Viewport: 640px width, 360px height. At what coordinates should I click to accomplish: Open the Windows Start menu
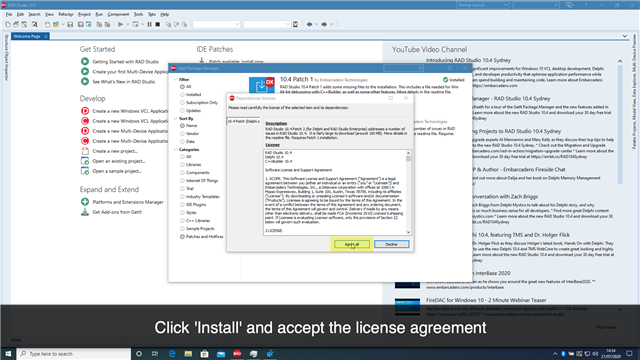coord(8,354)
